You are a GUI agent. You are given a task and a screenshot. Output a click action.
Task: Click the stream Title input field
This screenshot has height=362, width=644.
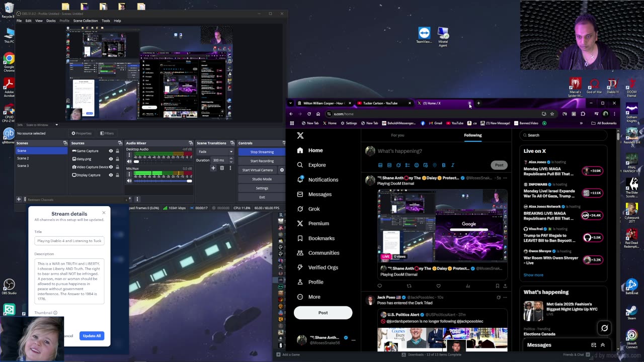(69, 241)
